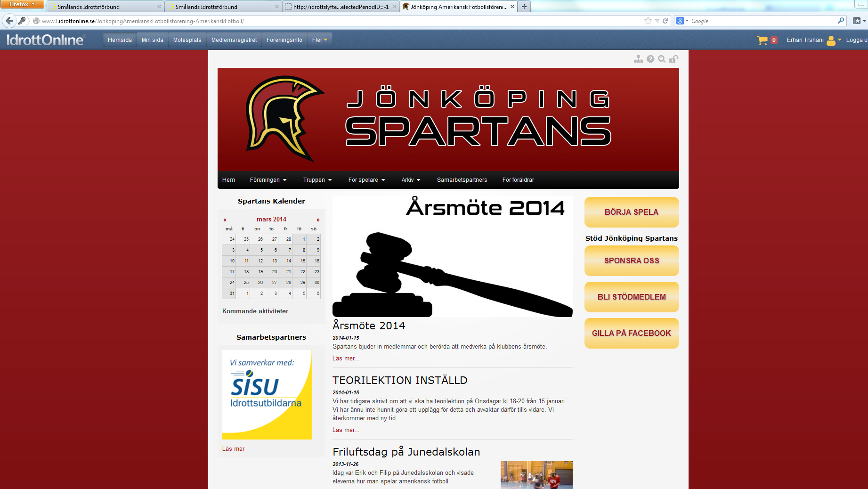This screenshot has width=868, height=489.
Task: Open the Samarbetspartners nav item
Action: (x=462, y=180)
